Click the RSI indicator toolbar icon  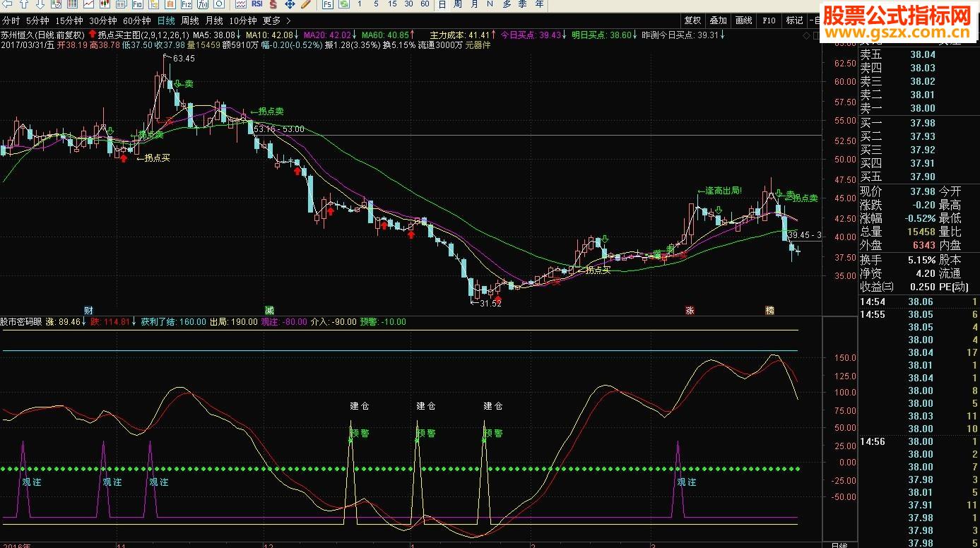[257, 4]
